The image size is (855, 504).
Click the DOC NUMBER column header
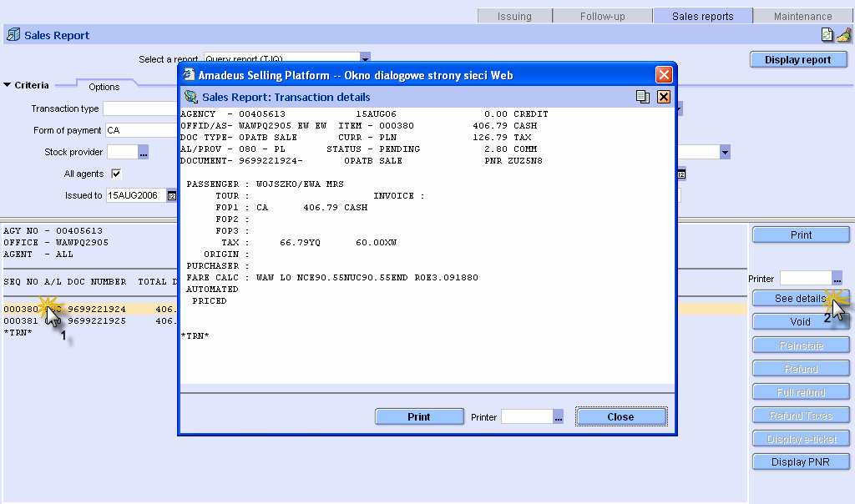pyautogui.click(x=97, y=282)
